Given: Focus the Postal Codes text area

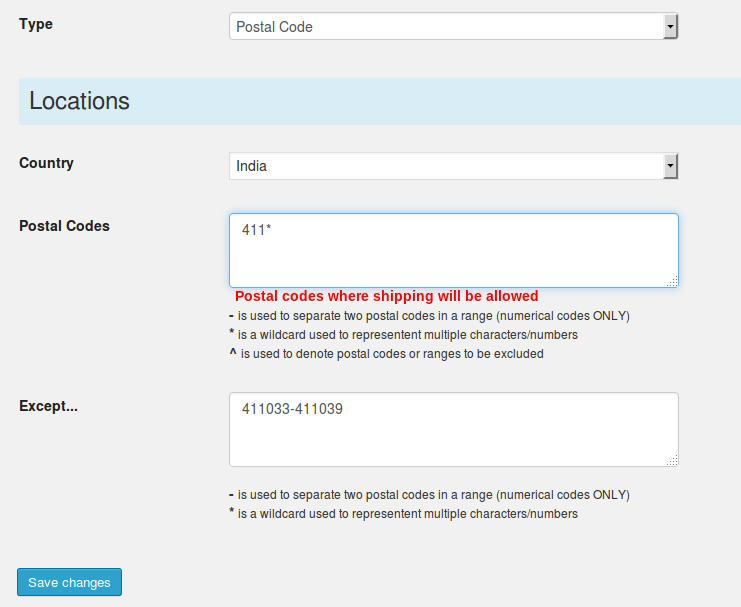Looking at the screenshot, I should (454, 251).
